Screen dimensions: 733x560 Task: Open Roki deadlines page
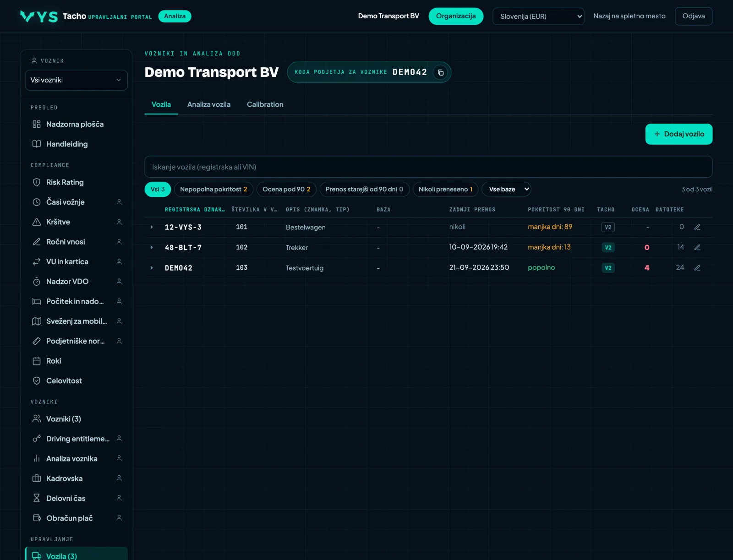click(76, 361)
